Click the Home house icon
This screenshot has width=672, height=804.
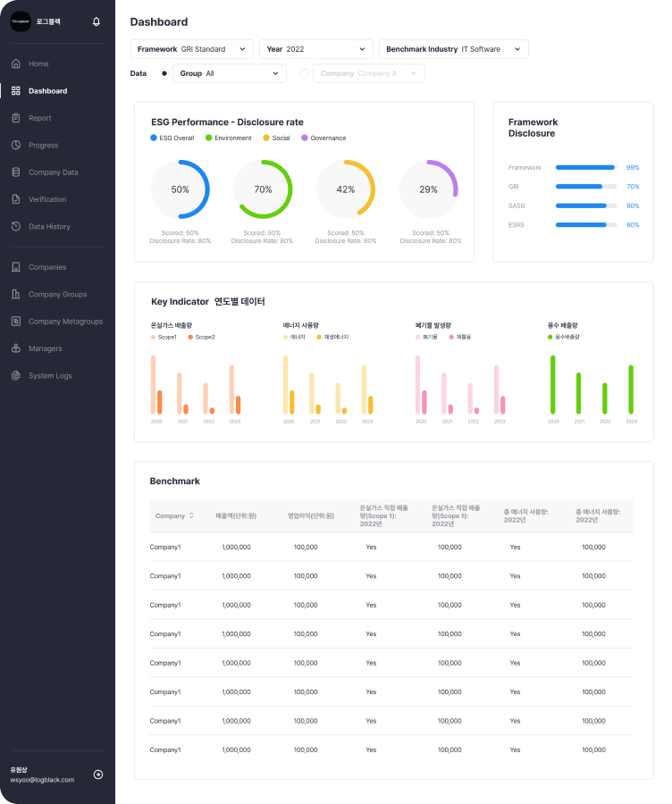tap(16, 63)
